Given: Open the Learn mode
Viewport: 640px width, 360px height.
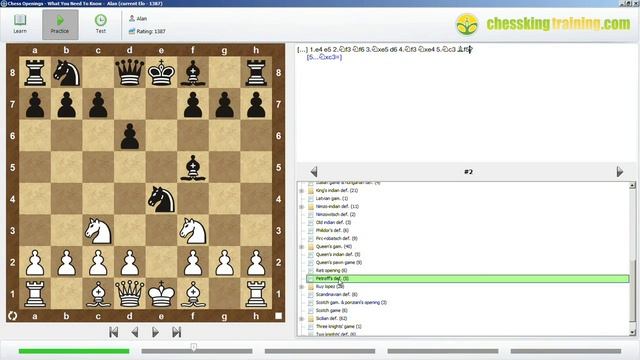Looking at the screenshot, I should click(x=20, y=24).
